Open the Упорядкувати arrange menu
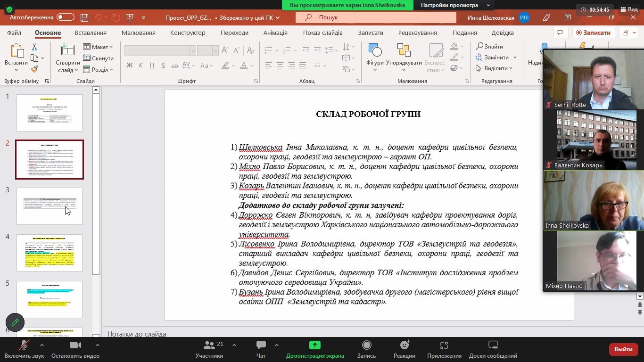Screen dimensions: 644x362 click(x=404, y=58)
